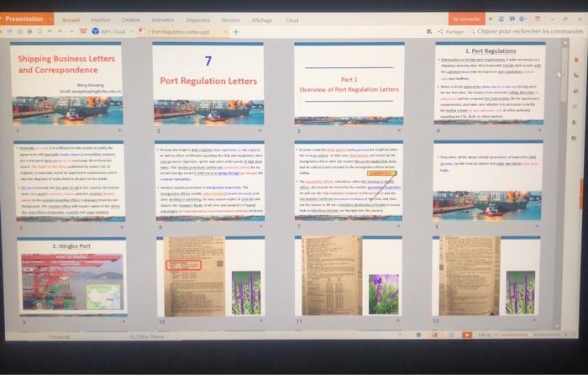Click the zoom out minus button
Image resolution: width=588 pixels, height=375 pixels.
click(497, 334)
